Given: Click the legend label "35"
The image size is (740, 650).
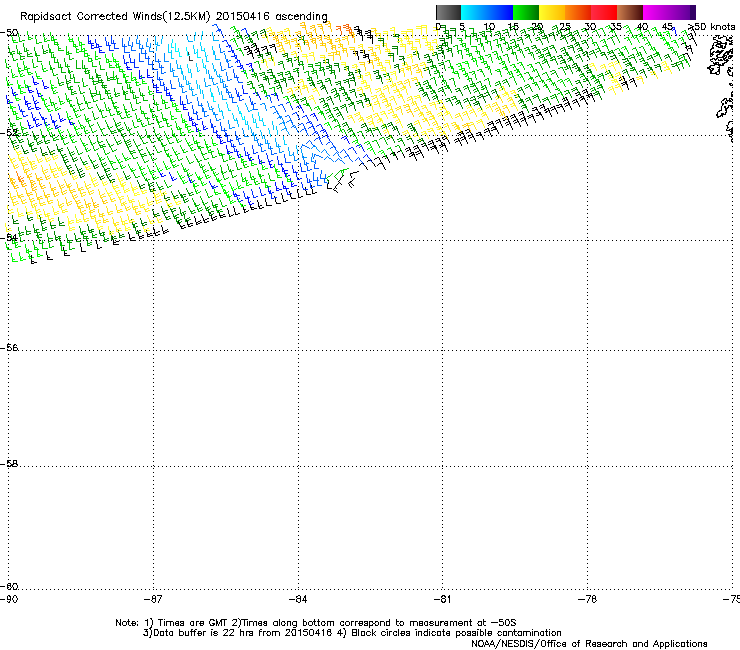Looking at the screenshot, I should click(x=616, y=27).
